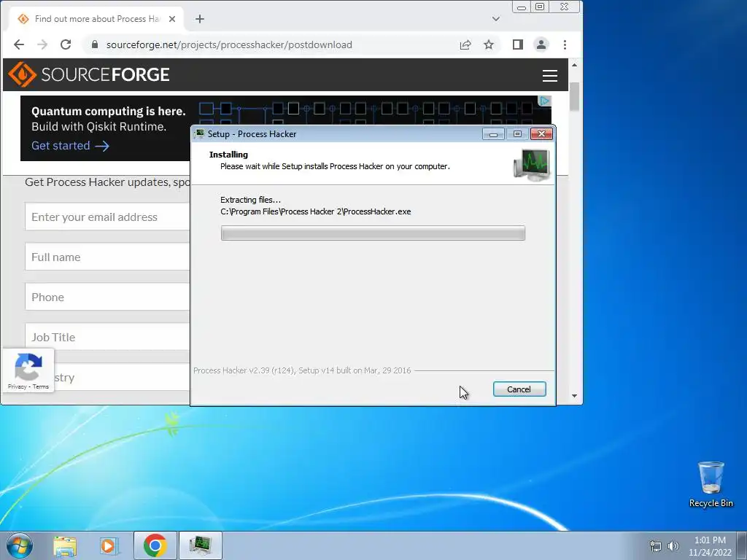Click the Process Hacker monitor icon in setup header

[x=532, y=164]
